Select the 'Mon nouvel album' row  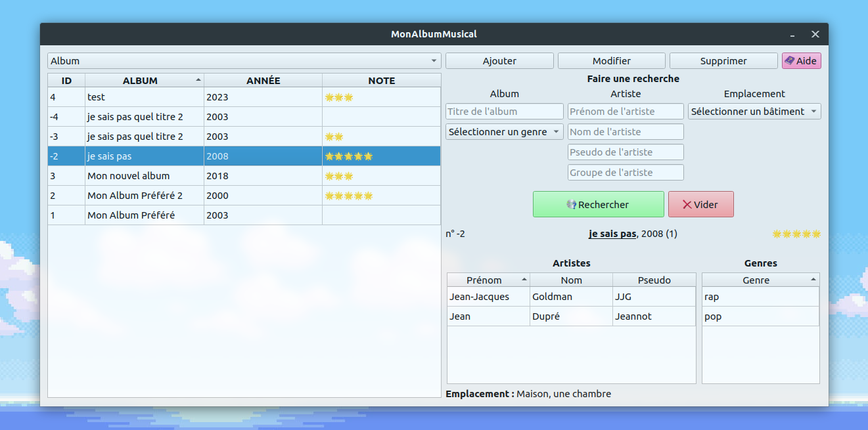point(244,176)
